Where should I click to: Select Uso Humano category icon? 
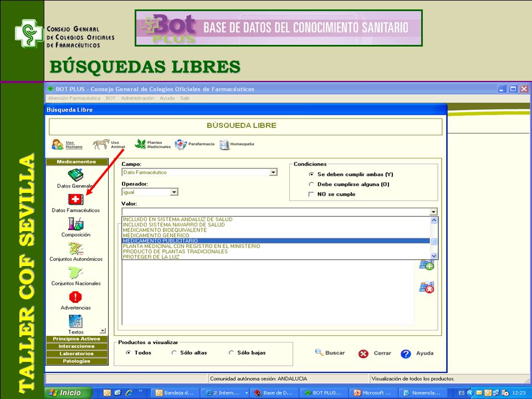click(x=57, y=144)
